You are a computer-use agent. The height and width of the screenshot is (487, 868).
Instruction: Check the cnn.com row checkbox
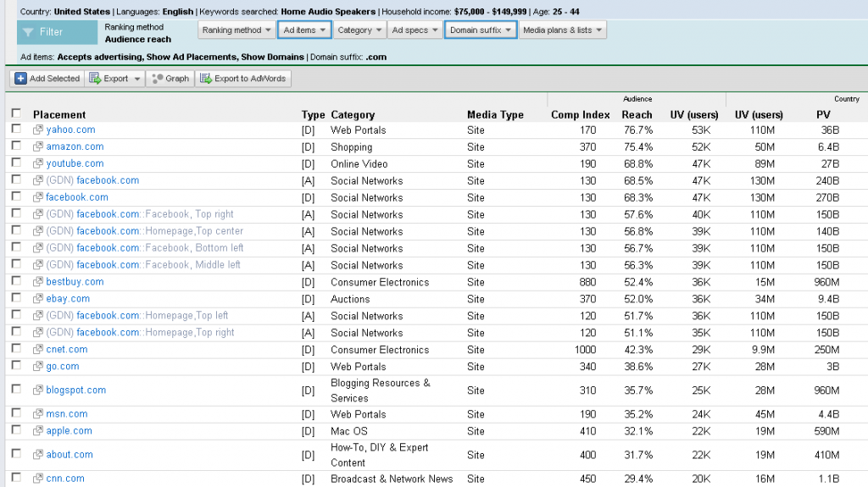click(x=16, y=477)
